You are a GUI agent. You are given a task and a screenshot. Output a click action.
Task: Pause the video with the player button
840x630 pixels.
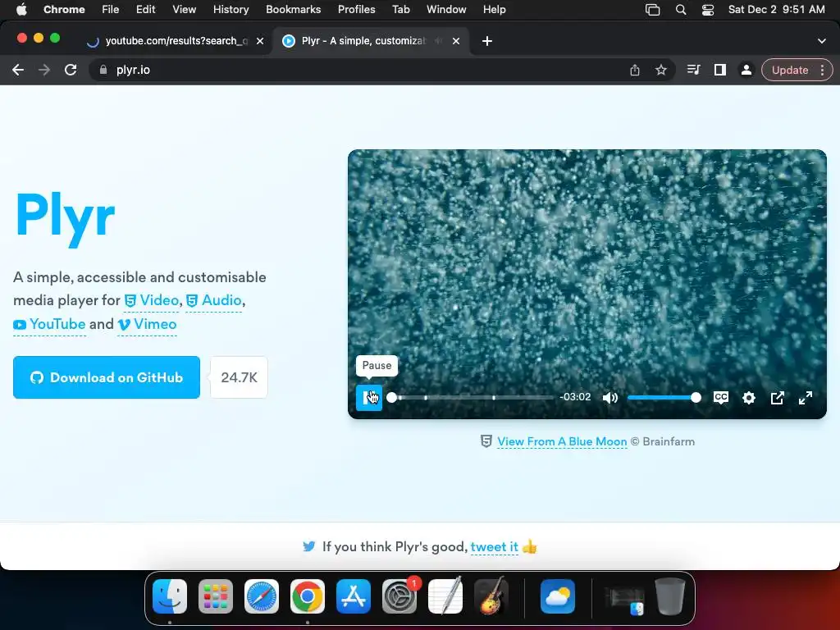[x=369, y=398]
